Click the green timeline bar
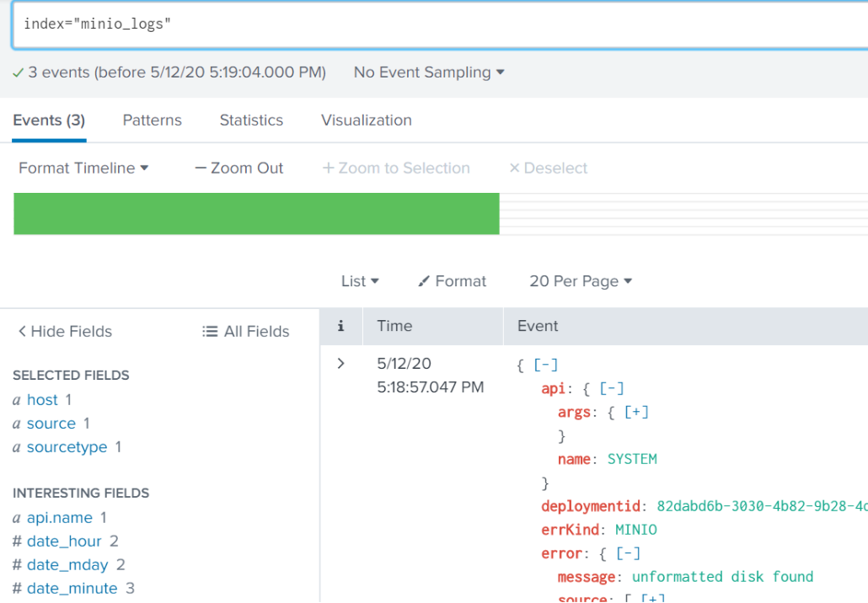This screenshot has width=868, height=603. click(256, 214)
